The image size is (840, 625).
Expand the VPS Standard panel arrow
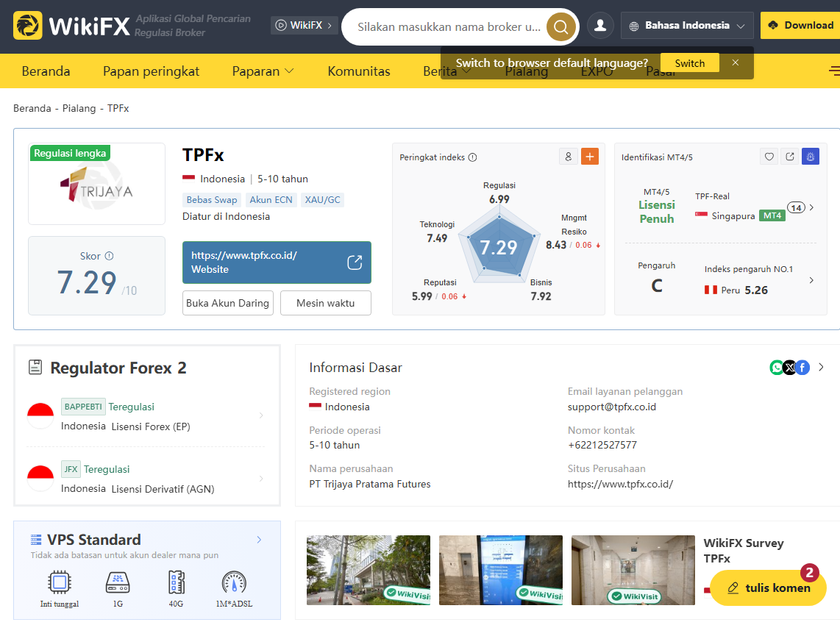[x=260, y=539]
